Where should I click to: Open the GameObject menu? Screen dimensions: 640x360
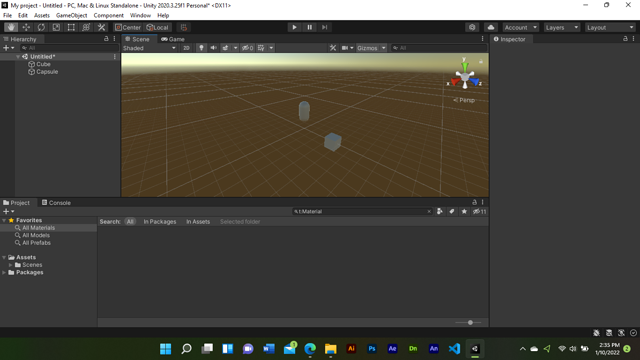pos(71,15)
